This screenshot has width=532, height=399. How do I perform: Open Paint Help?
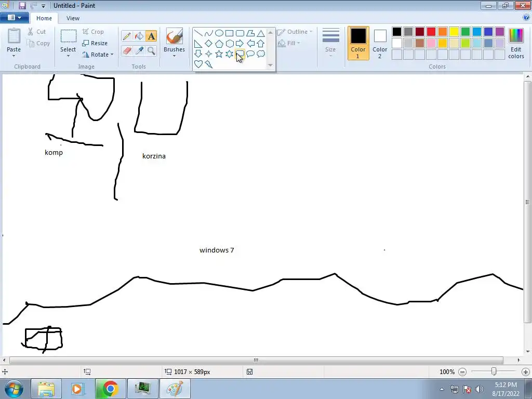[526, 18]
